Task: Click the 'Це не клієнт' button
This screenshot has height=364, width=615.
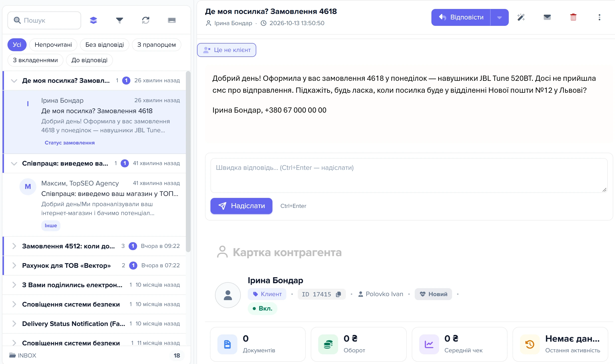Action: tap(227, 50)
